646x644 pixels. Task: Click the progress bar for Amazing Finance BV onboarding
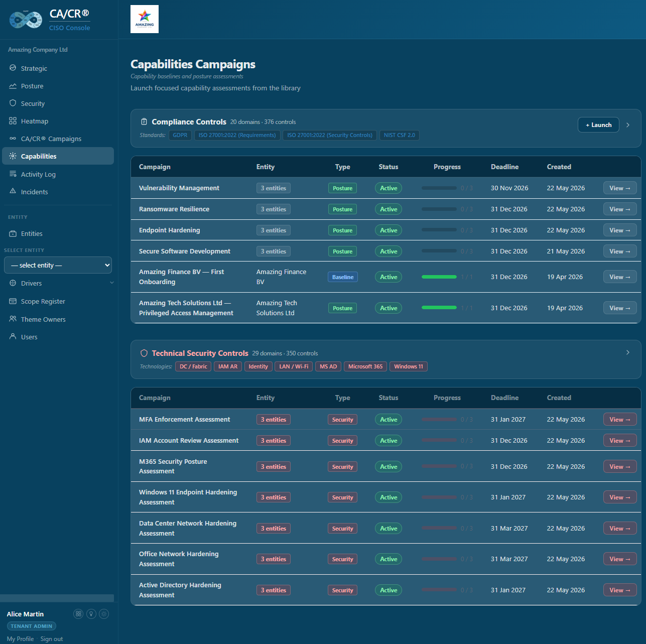coord(439,277)
